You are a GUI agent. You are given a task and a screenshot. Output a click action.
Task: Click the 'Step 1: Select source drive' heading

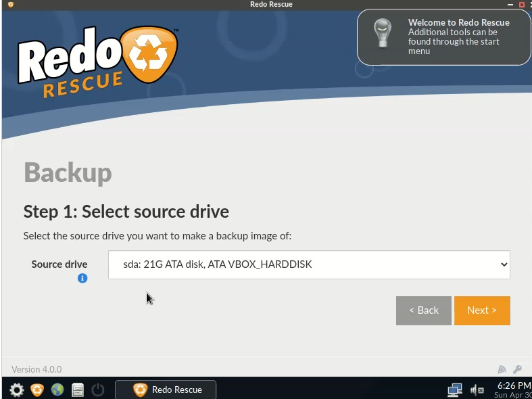click(x=126, y=212)
